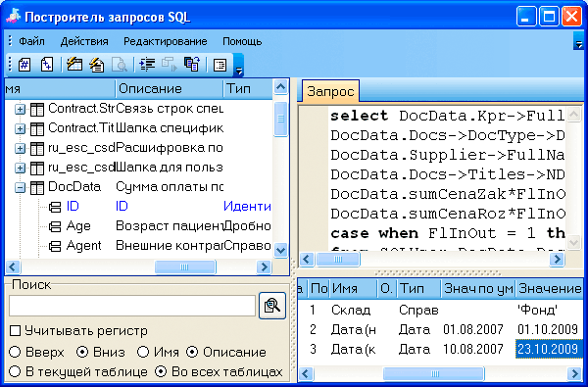Select the Age field in DocData

click(78, 226)
